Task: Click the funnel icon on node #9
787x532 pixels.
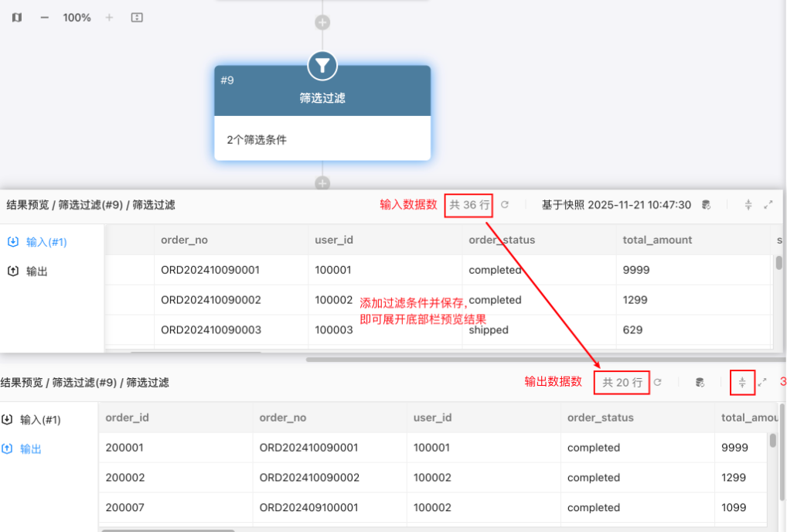Action: tap(322, 66)
